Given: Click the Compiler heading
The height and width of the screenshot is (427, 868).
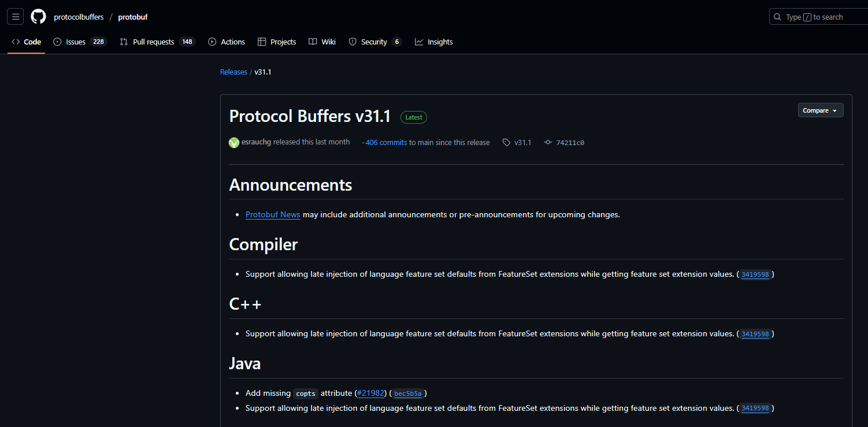Looking at the screenshot, I should tap(264, 244).
